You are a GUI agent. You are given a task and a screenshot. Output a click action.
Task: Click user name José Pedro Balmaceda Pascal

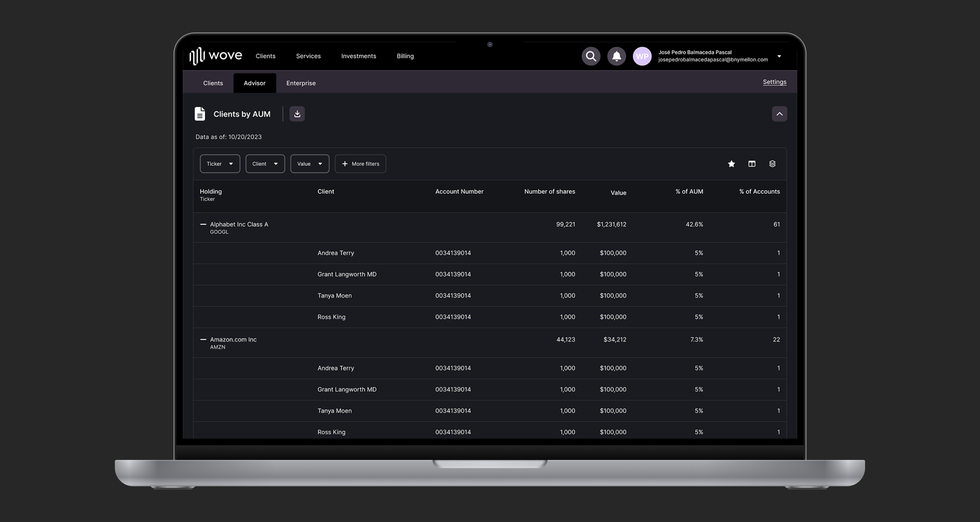[x=695, y=52]
